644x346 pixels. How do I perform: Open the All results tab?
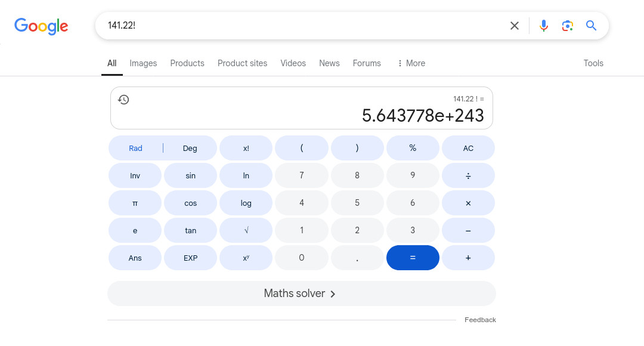point(112,63)
